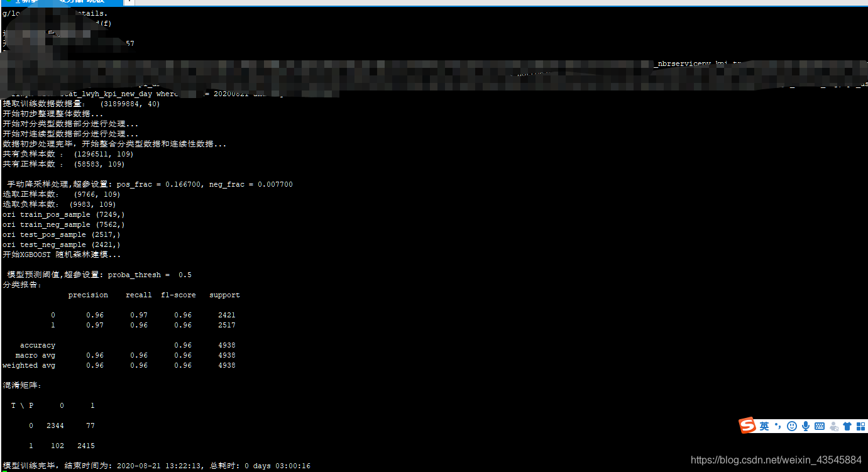868x472 pixels.
Task: Select confusion matrix value 77
Action: (91, 425)
